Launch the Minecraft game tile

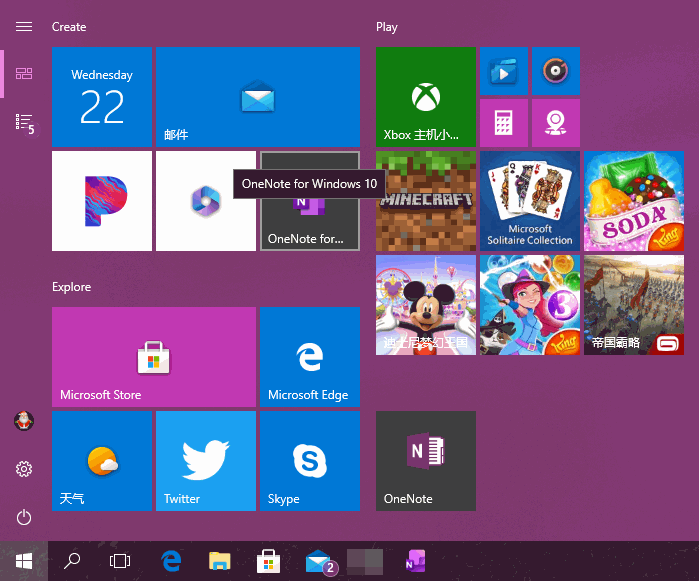click(x=425, y=201)
